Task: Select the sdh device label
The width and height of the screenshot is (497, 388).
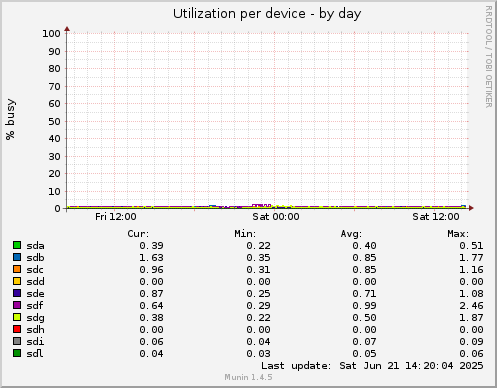Action: pyautogui.click(x=35, y=330)
